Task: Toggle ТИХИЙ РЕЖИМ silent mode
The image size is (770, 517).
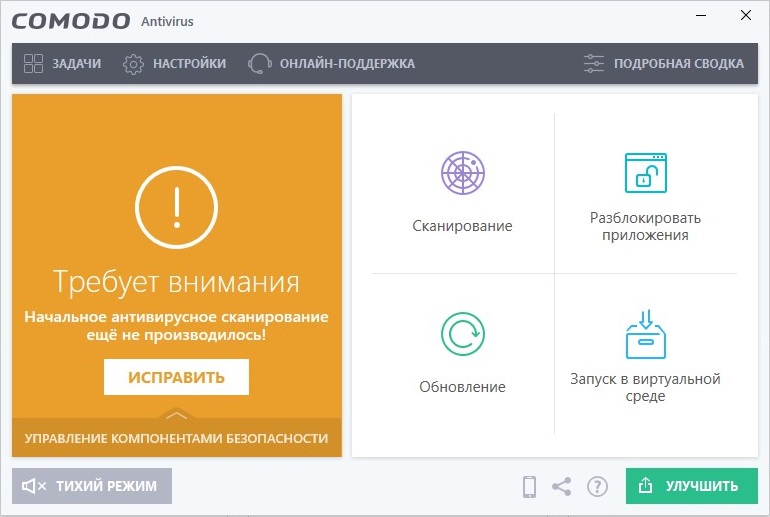Action: [92, 486]
